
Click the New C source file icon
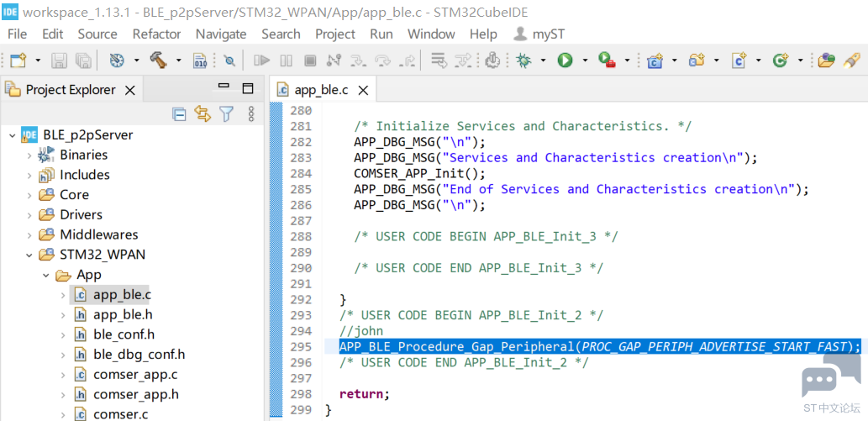(739, 61)
